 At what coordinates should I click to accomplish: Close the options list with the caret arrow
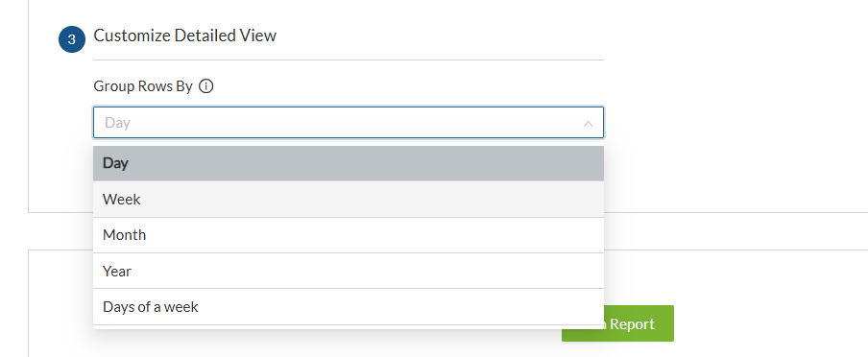coord(588,124)
